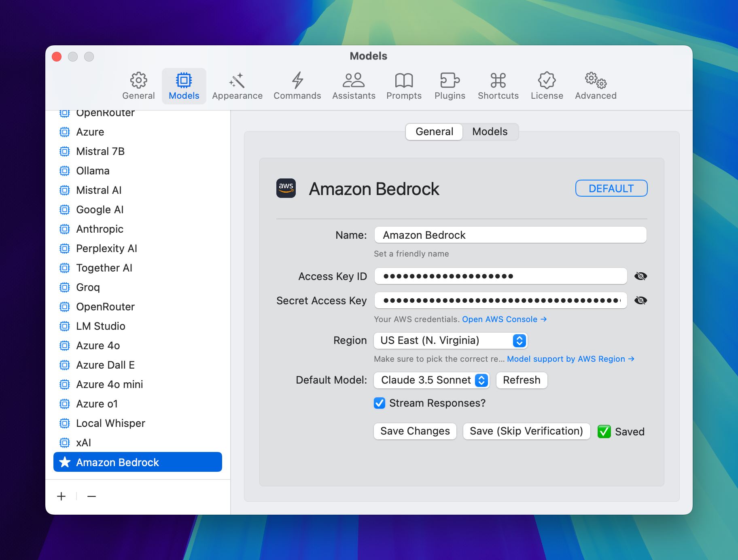
Task: Click the Advanced gears icon
Action: [x=595, y=80]
